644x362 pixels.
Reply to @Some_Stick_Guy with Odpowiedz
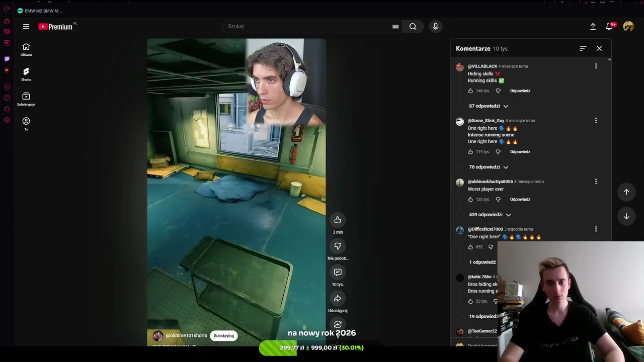(x=520, y=152)
